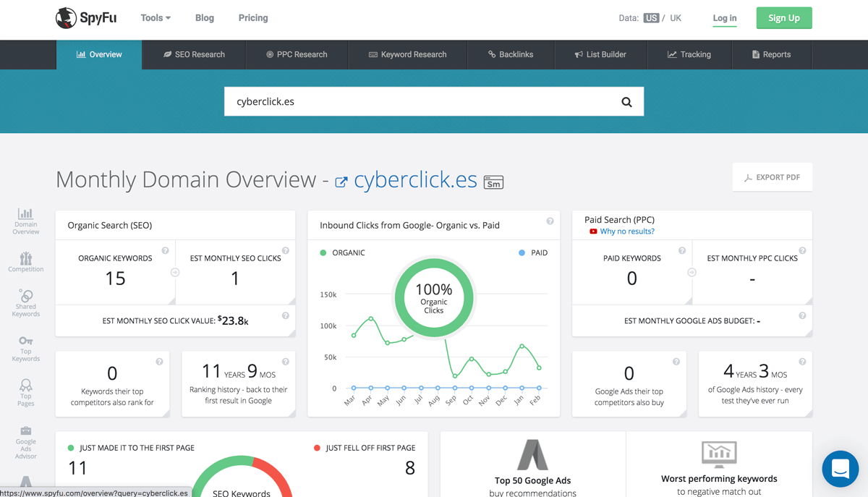Screen dimensions: 868x497
Task: Click help icon for Google Ads Budget
Action: [802, 315]
